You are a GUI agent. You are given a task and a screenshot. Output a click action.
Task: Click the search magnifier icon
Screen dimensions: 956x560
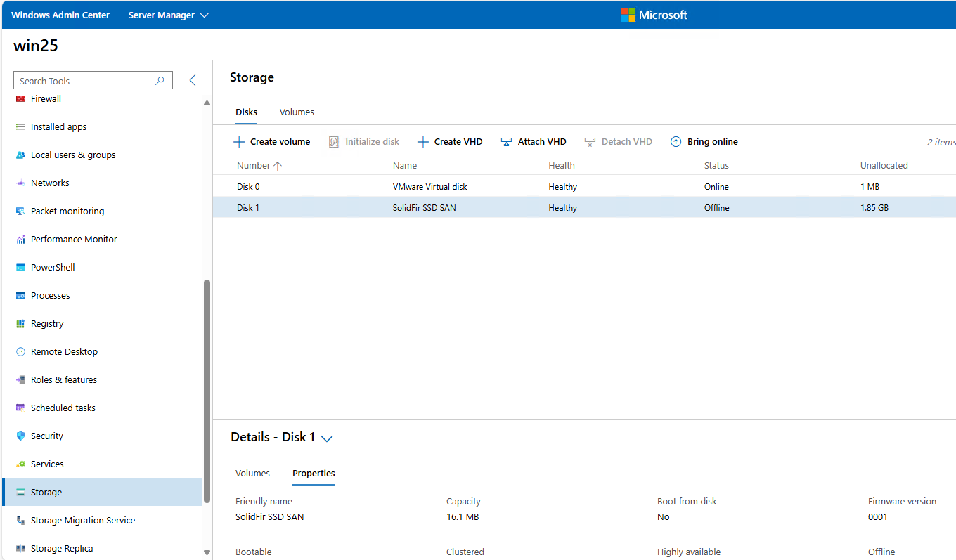coord(160,81)
